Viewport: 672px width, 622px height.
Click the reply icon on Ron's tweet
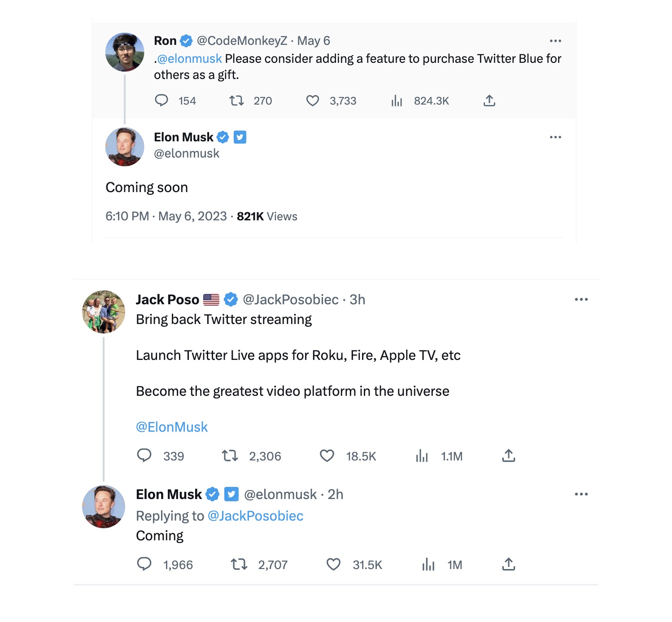tap(162, 101)
